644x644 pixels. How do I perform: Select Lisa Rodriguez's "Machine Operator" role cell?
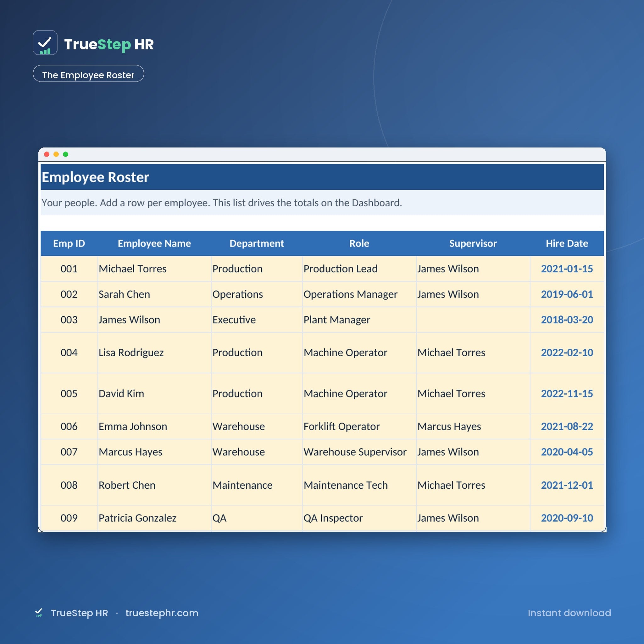point(359,353)
